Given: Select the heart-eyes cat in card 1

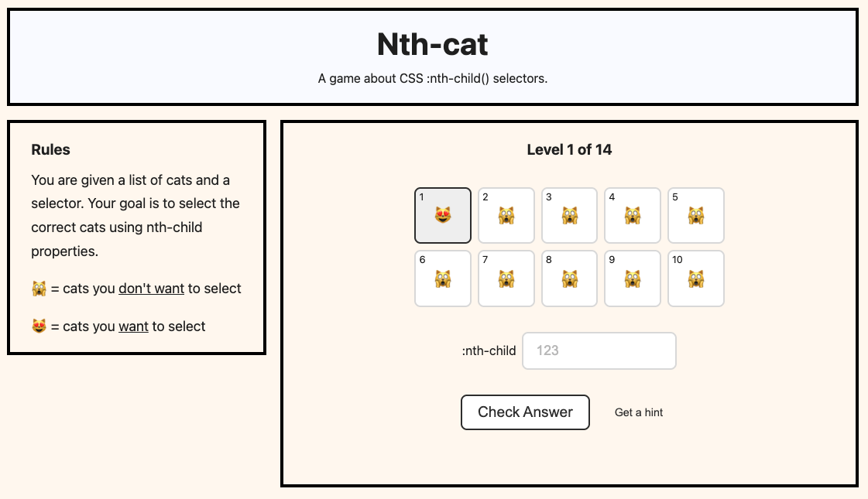Looking at the screenshot, I should 442,219.
